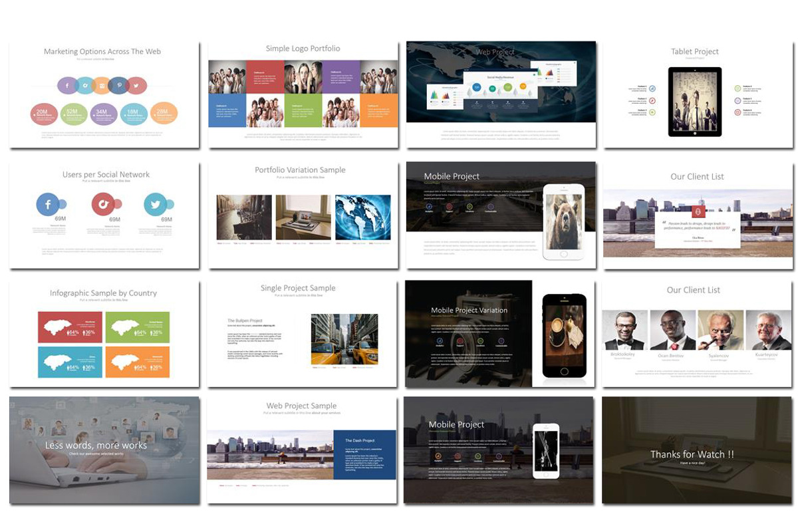
Task: Click the red microphone icon above the quote
Action: pyautogui.click(x=698, y=212)
